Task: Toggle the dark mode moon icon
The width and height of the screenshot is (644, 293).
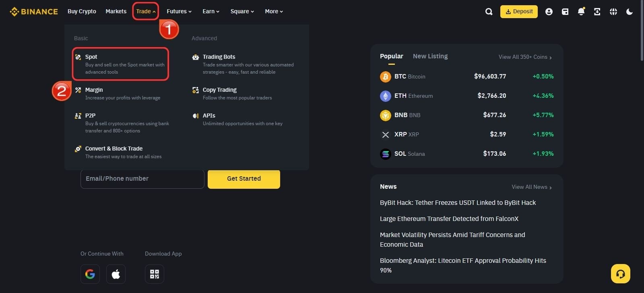Action: (630, 12)
